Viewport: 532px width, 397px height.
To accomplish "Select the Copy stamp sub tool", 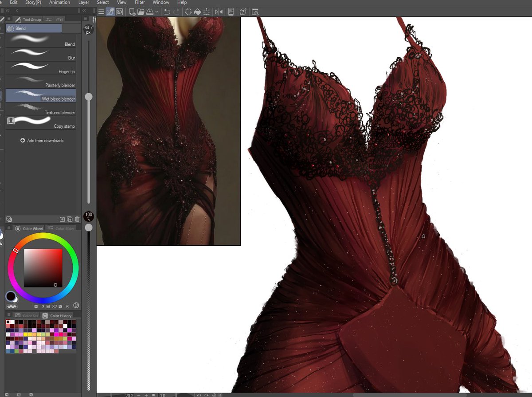I will click(x=41, y=123).
